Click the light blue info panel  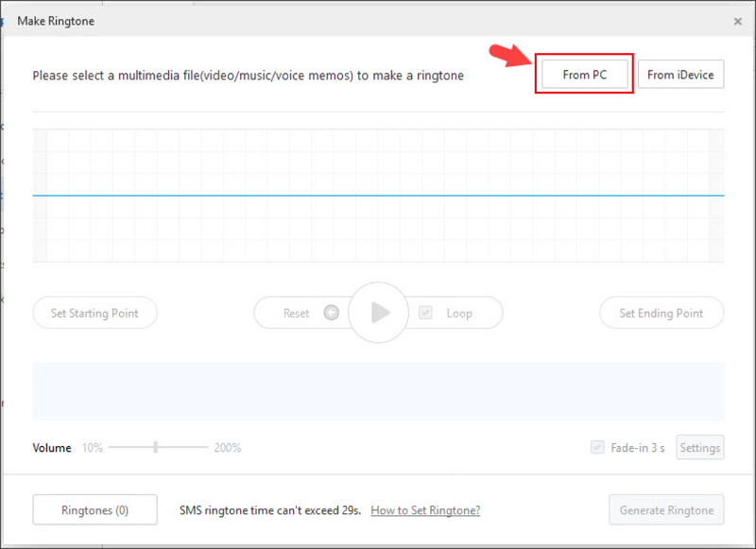[x=378, y=390]
